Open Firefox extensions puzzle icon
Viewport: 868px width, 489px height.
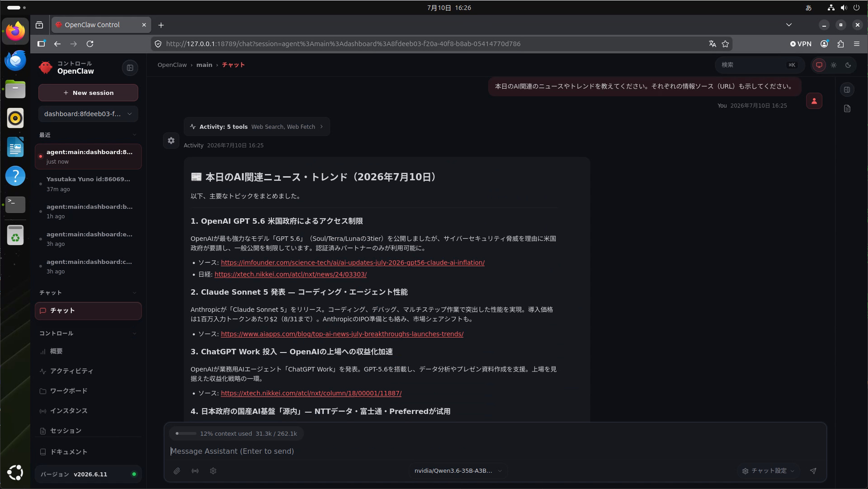(x=840, y=44)
